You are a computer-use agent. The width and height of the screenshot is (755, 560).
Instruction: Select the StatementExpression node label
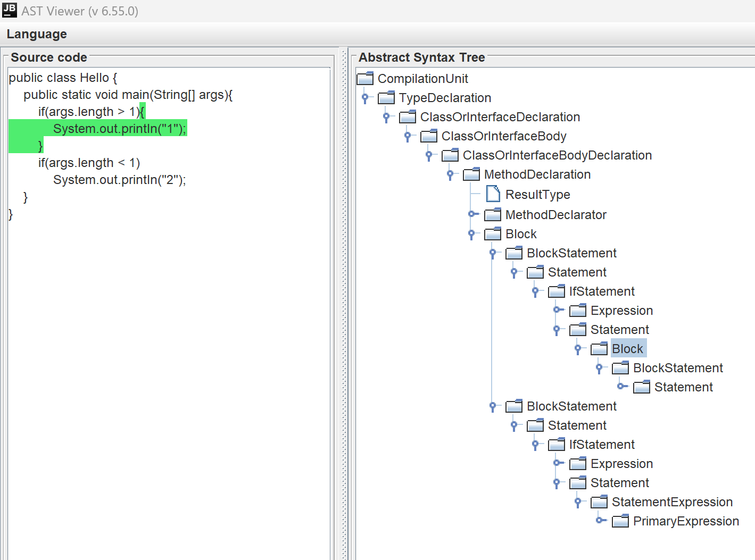[672, 502]
